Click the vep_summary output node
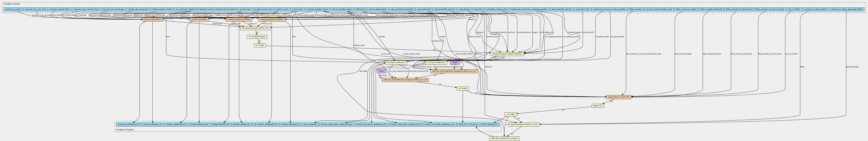868x141 pixels. point(310,124)
